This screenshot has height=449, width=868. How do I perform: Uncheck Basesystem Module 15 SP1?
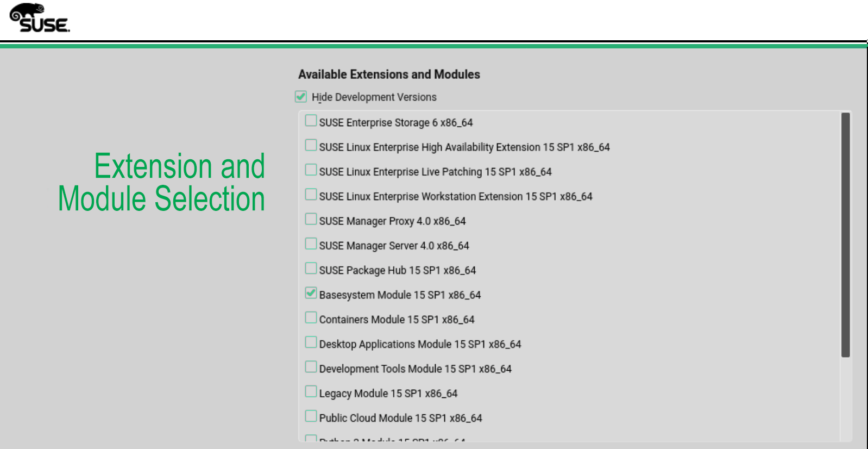click(311, 293)
